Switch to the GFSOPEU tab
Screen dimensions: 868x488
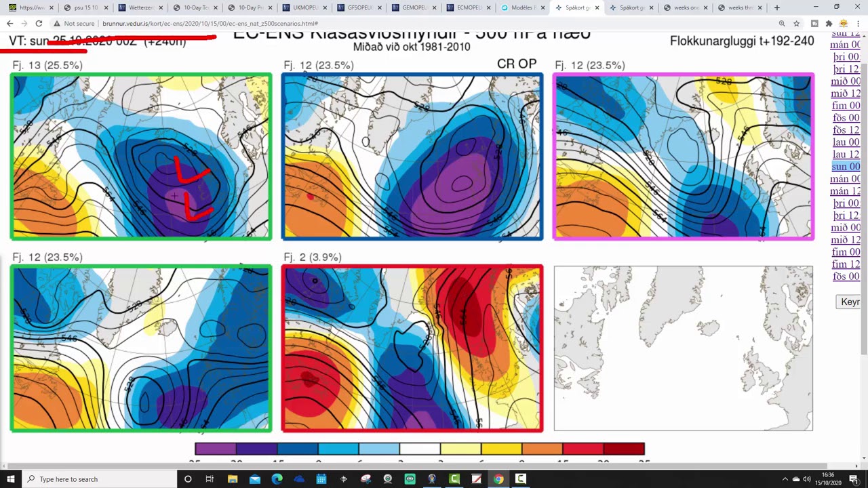click(360, 7)
